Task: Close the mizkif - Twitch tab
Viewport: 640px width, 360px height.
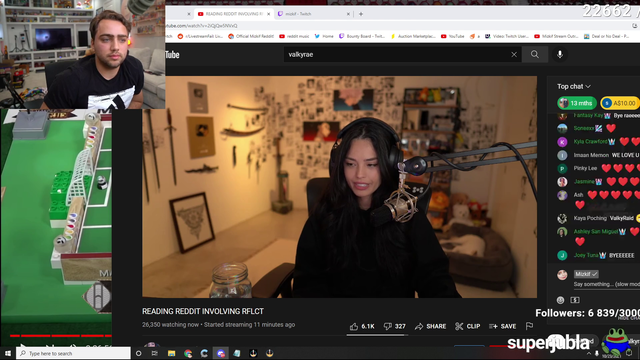Action: tap(348, 14)
